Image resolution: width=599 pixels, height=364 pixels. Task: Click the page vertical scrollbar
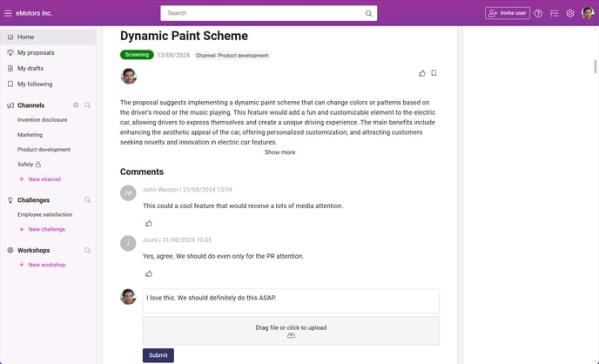(x=596, y=67)
